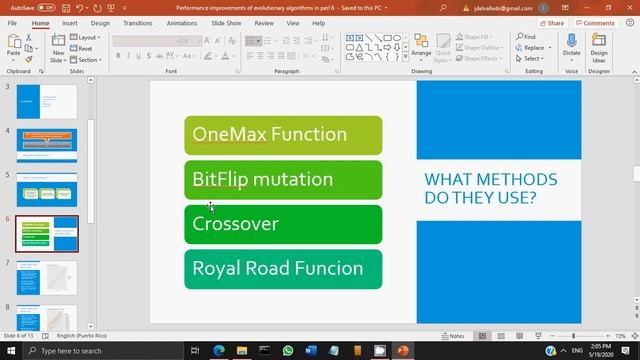The image size is (640, 360).
Task: Open Design Ideas pane
Action: (599, 48)
